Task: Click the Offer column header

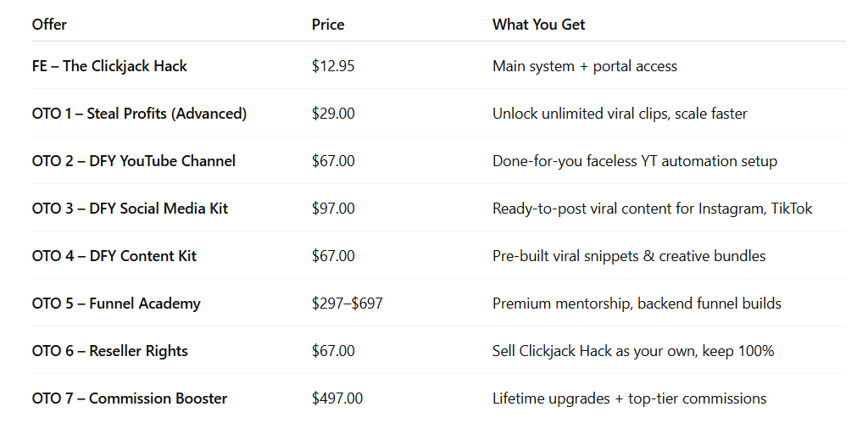Action: [49, 25]
